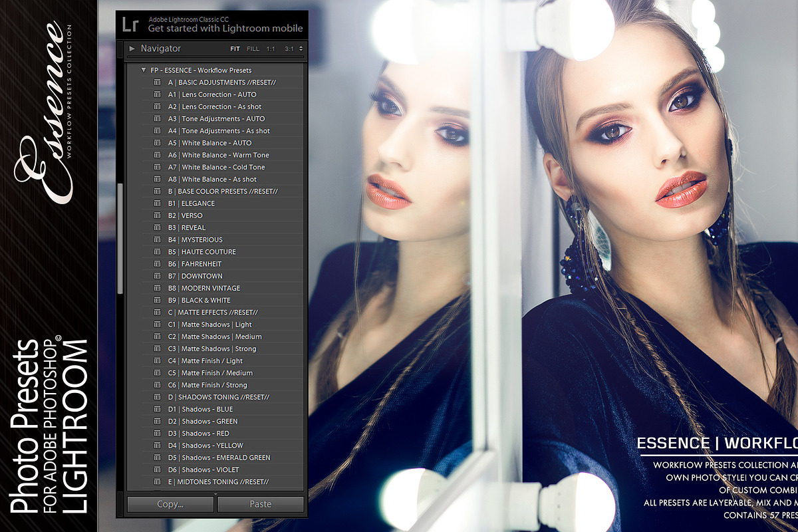This screenshot has width=798, height=532.
Task: Click preset icon beside B8 MODERN VINTAGE
Action: tap(158, 288)
